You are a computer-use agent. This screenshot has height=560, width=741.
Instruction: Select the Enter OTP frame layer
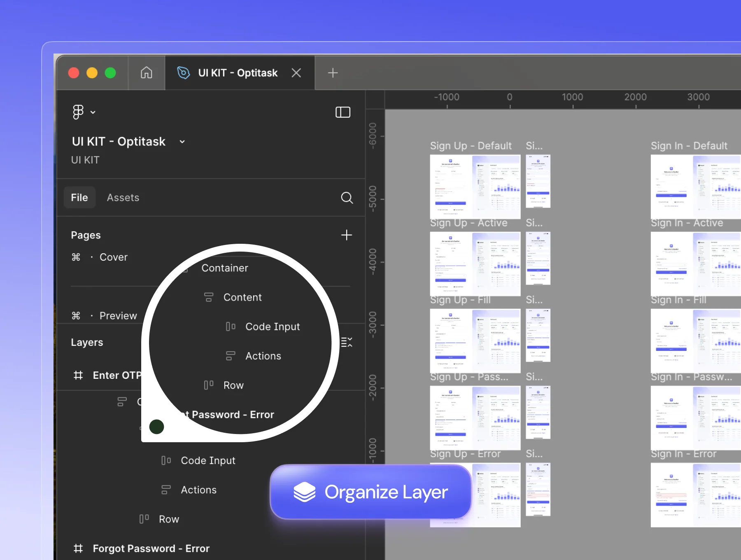117,376
